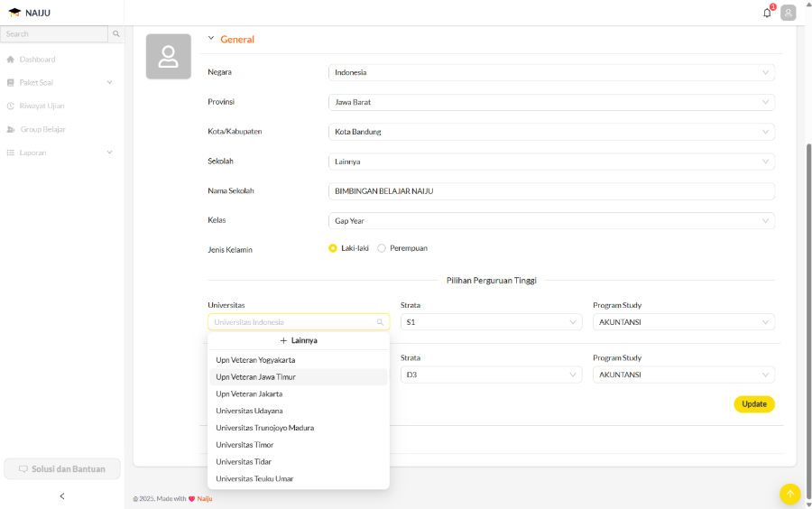
Task: Choose Universitas Timor option
Action: (x=299, y=445)
